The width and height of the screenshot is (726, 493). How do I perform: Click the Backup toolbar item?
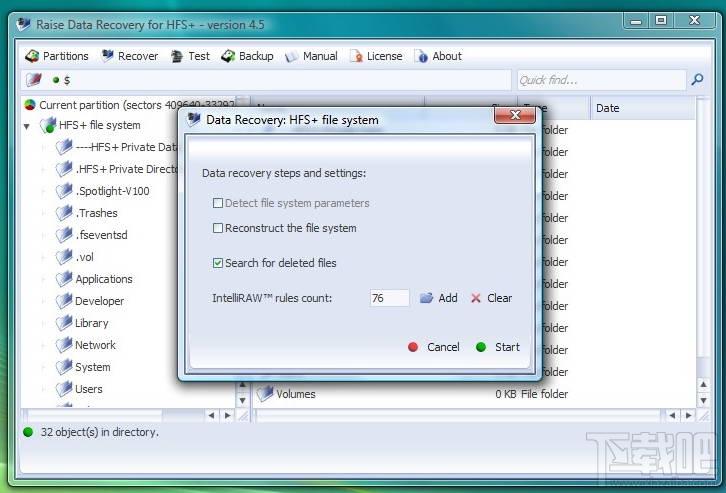[x=247, y=56]
